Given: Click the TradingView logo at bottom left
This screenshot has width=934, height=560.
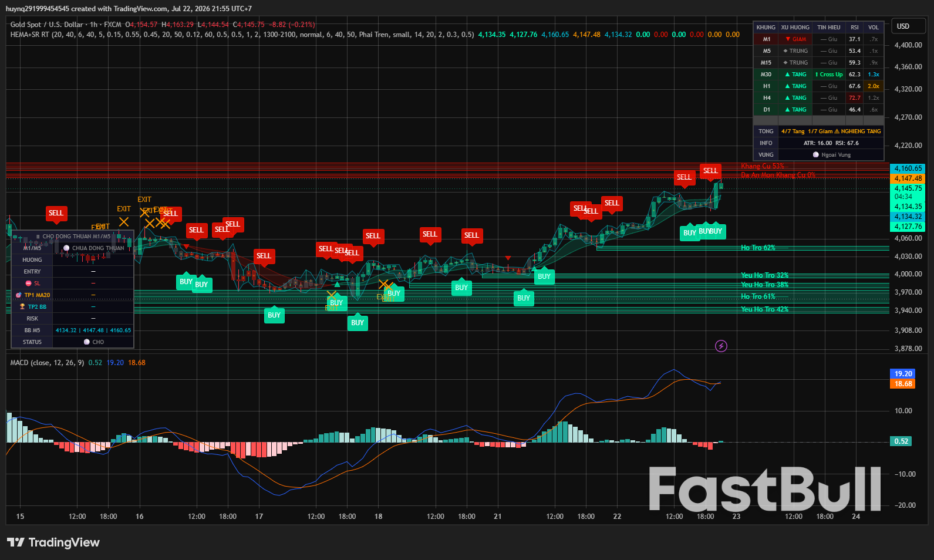Looking at the screenshot, I should click(53, 542).
